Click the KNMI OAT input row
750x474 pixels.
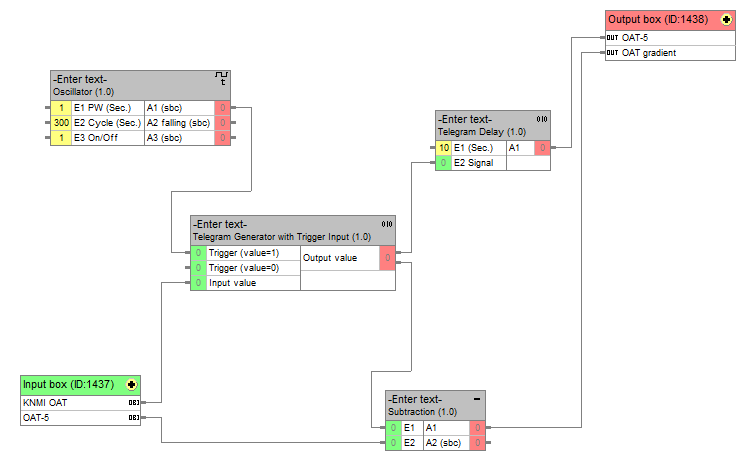(x=80, y=403)
